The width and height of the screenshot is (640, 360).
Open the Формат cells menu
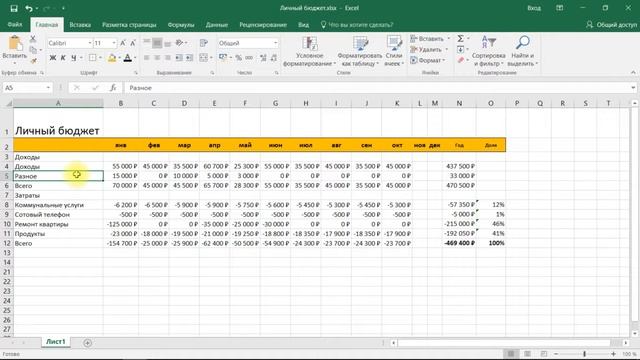click(427, 60)
